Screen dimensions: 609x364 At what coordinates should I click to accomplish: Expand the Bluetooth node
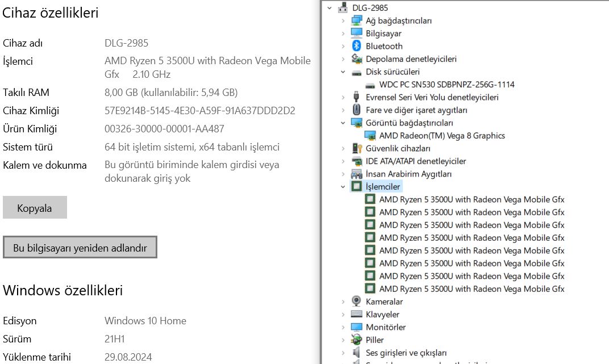click(x=343, y=46)
